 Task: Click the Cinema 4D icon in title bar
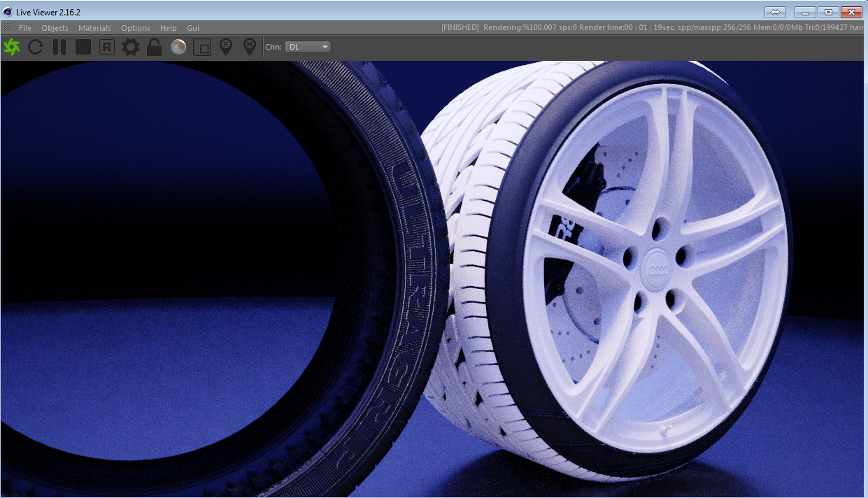[8, 12]
